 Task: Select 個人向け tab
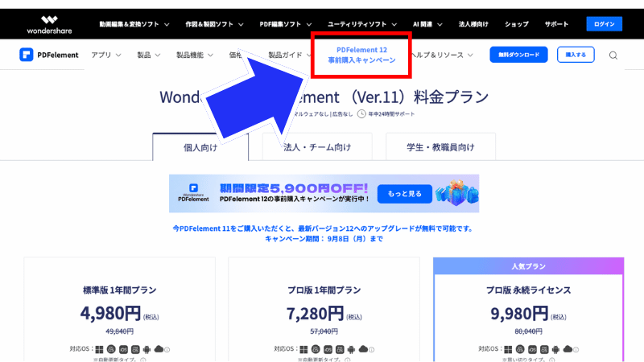tap(200, 147)
